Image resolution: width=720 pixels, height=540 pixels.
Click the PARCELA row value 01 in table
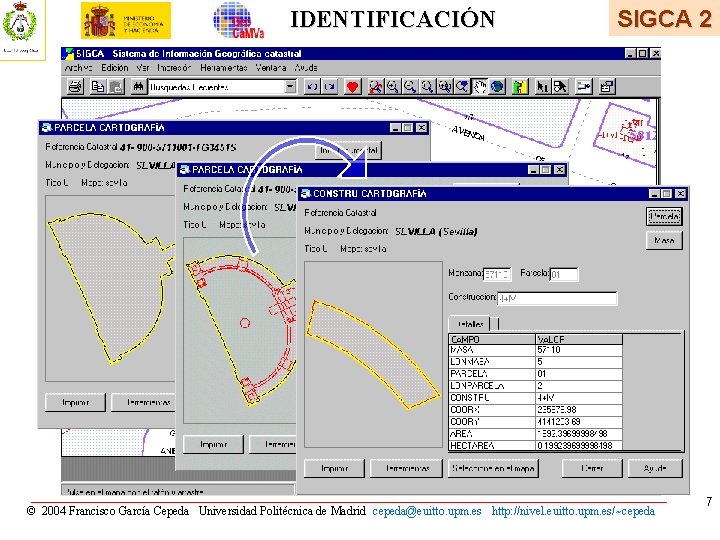click(x=579, y=374)
